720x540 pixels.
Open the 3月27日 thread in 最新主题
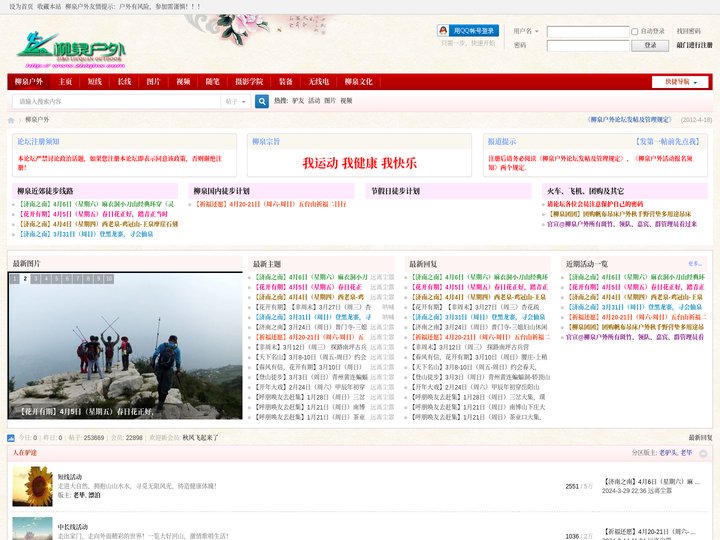313,307
